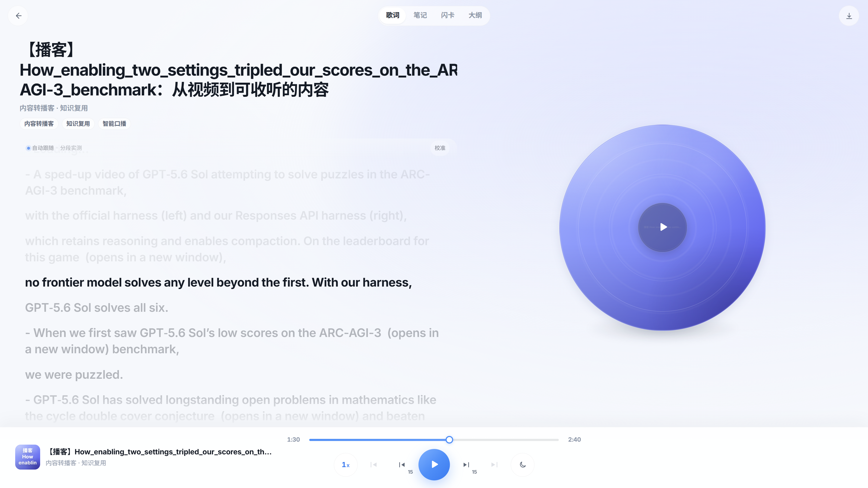868x488 pixels.
Task: Download the podcast with the top-right icon
Action: pyautogui.click(x=849, y=15)
